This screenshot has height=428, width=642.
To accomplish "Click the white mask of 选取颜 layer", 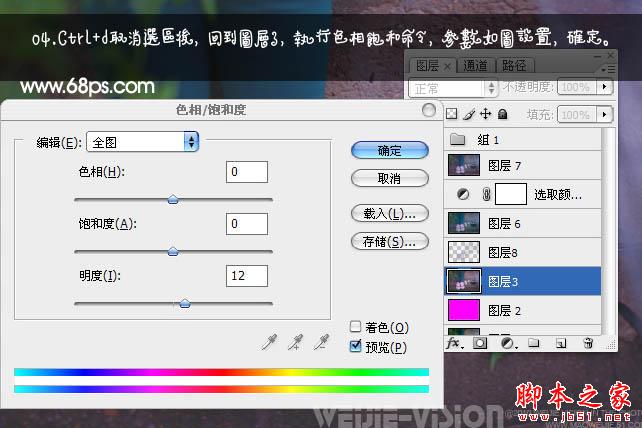I will click(x=511, y=194).
